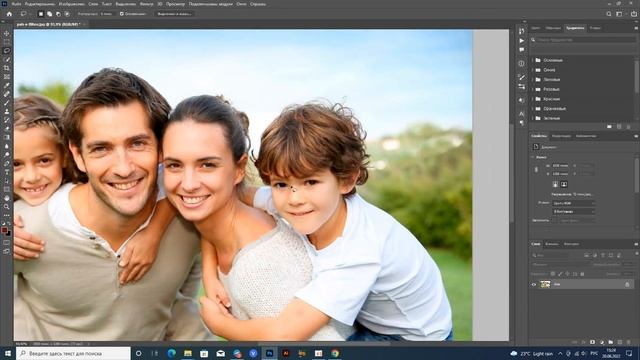Open the Фильтр menu

pos(147,4)
